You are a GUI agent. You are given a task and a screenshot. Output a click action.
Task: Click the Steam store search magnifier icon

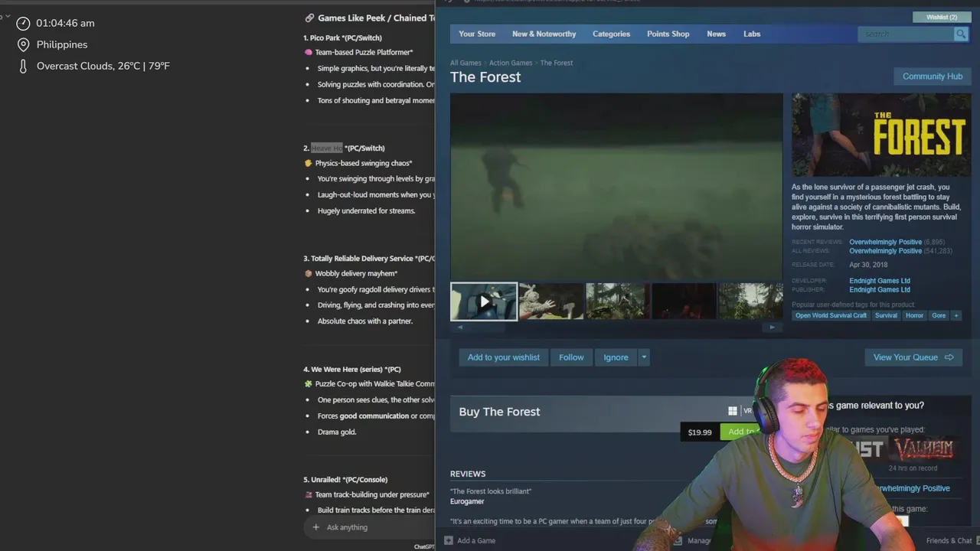pos(960,34)
